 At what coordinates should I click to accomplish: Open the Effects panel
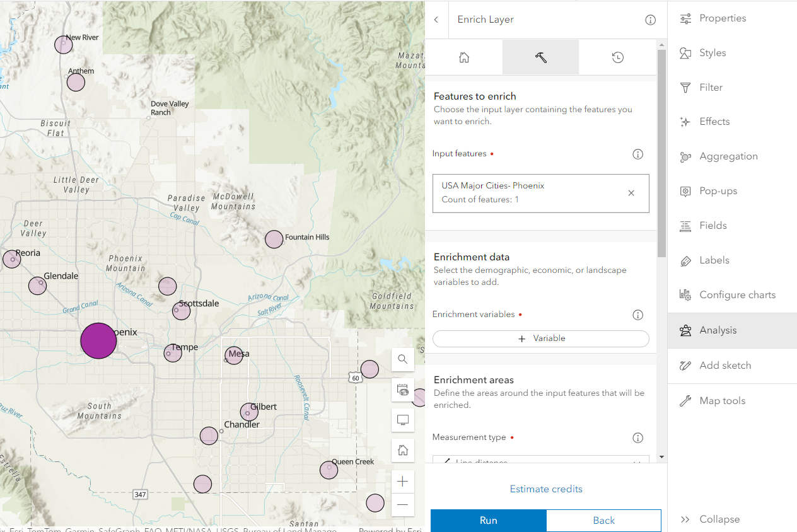point(714,121)
